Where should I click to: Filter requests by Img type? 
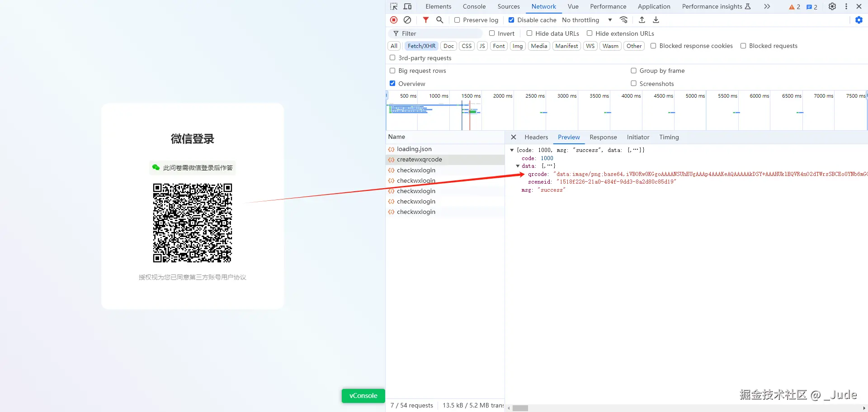coord(518,46)
